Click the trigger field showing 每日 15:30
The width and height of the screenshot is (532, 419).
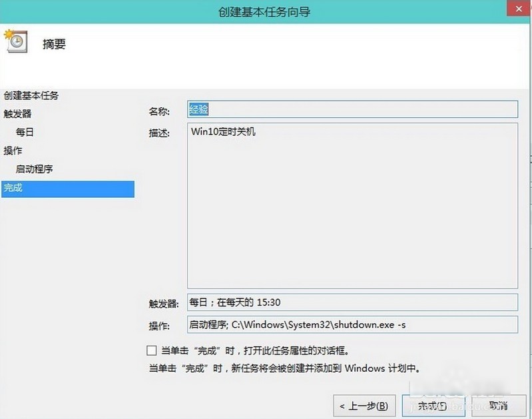[x=352, y=302]
